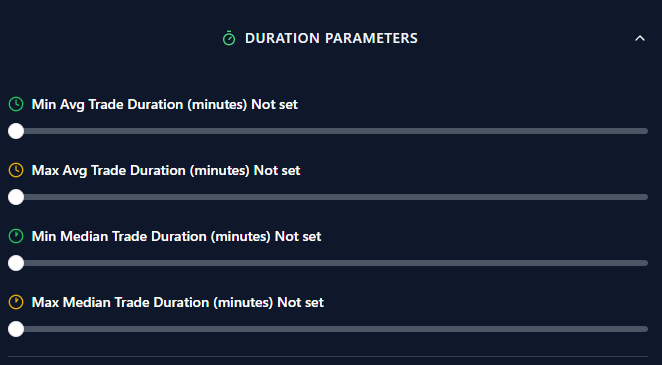The image size is (662, 365).
Task: Click the green clock icon for Min Median Trade Duration
Action: pyautogui.click(x=16, y=236)
